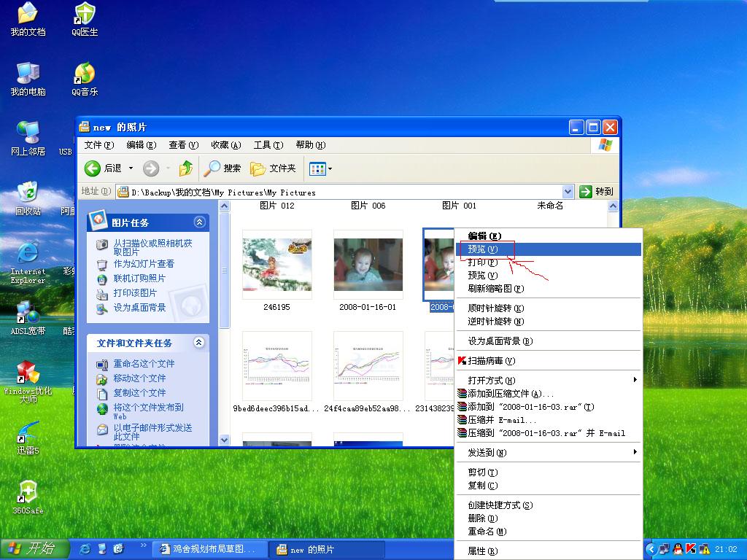
Task: Select the 246195 image thumbnail
Action: coord(276,264)
